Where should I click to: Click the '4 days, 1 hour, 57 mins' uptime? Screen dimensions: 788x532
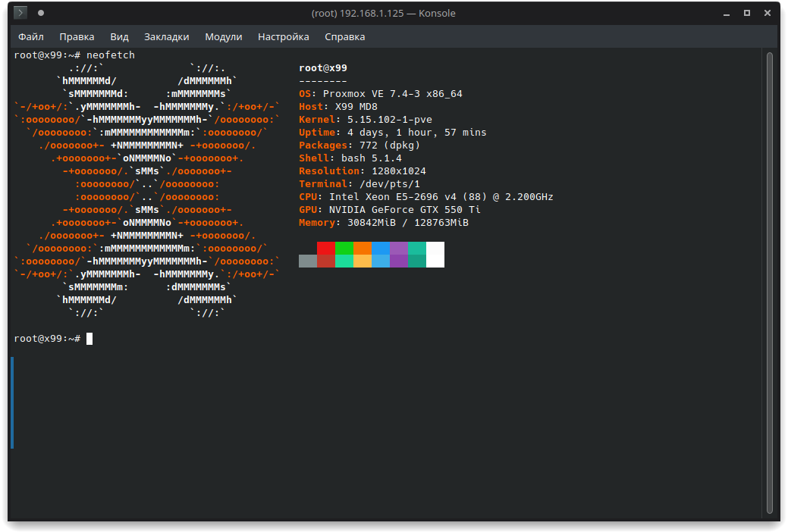[x=416, y=133]
